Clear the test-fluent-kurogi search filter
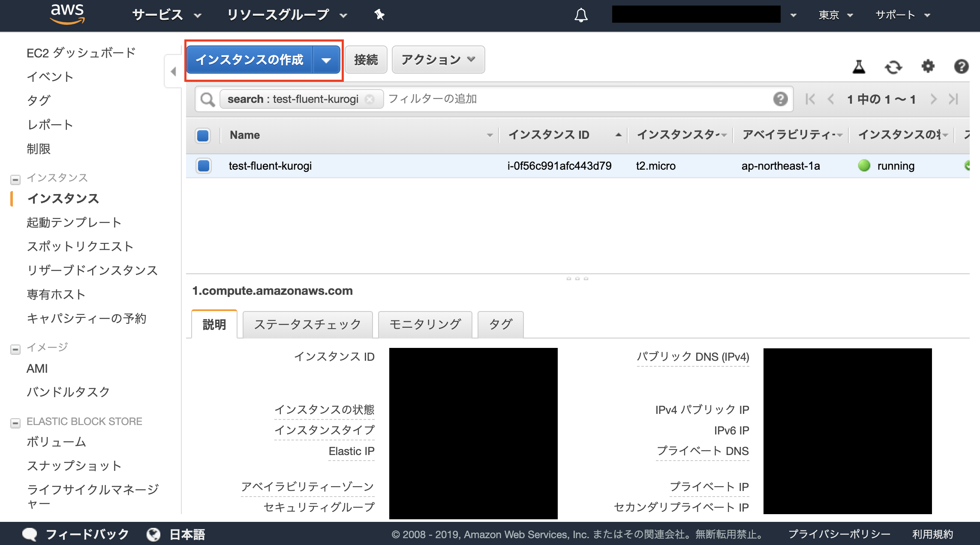The image size is (980, 545). pyautogui.click(x=370, y=99)
